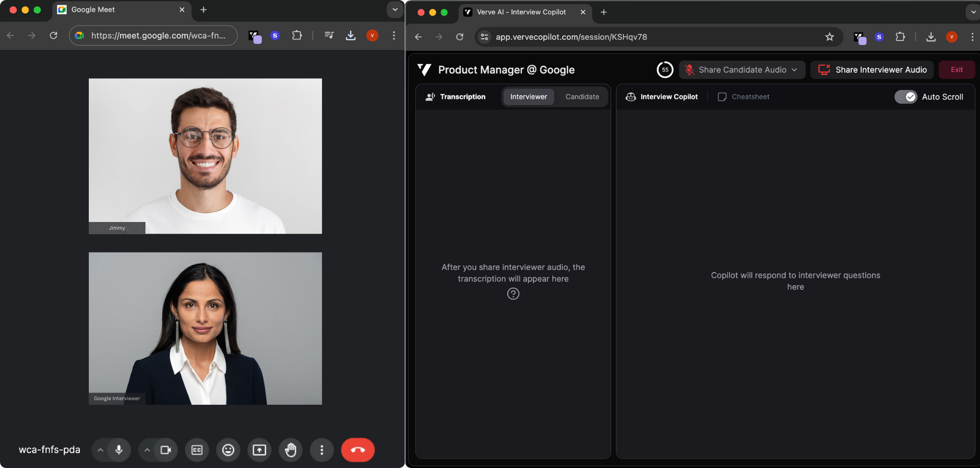Viewport: 980px width, 468px height.
Task: Open downloads in Verve window
Action: coord(931,37)
